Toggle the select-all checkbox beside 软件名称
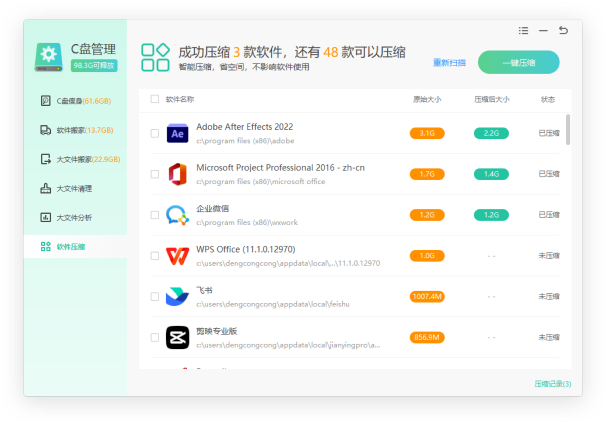The image size is (606, 424). click(155, 99)
